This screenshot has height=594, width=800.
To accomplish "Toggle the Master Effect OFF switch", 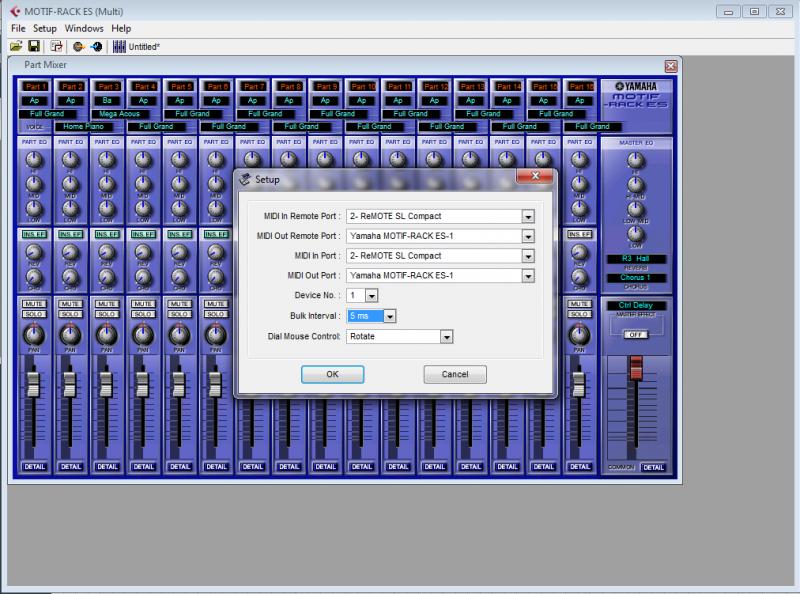I will tap(635, 335).
